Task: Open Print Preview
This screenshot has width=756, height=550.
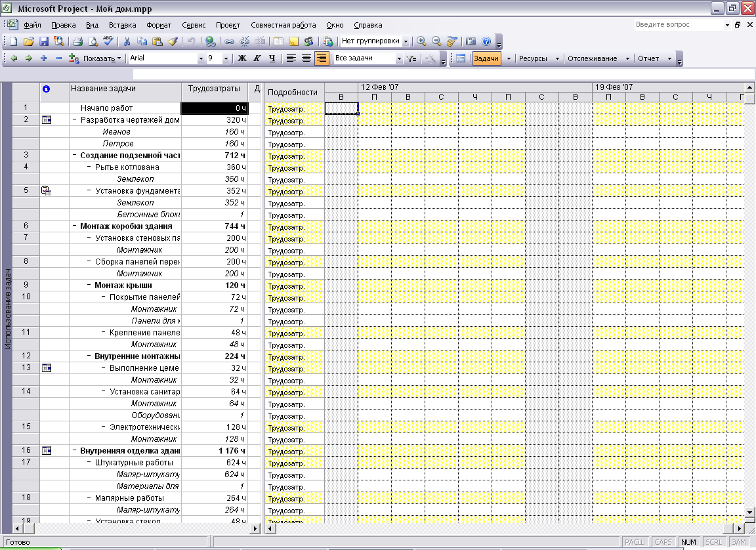Action: pyautogui.click(x=93, y=41)
